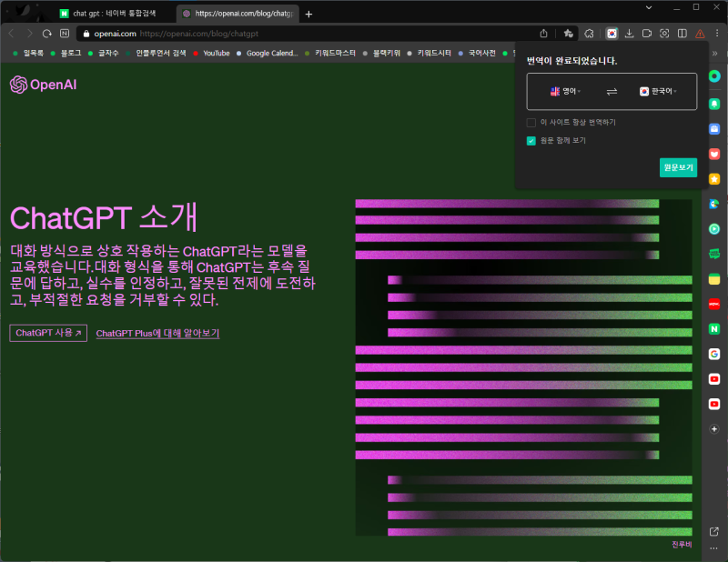This screenshot has height=562, width=728.
Task: Click the bell notification icon in the sidebar
Action: pyautogui.click(x=713, y=104)
